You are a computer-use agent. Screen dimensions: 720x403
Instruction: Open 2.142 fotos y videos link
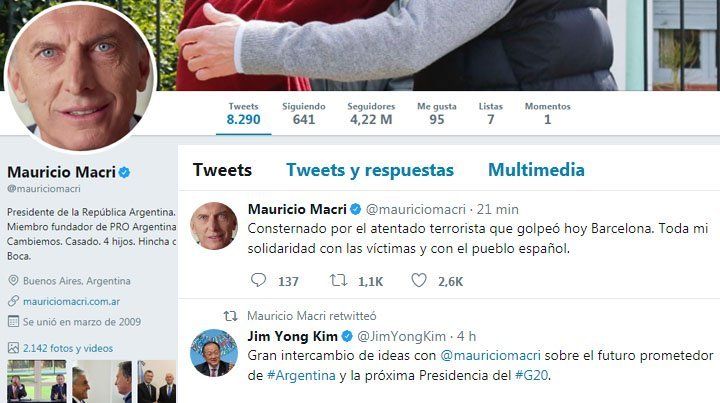click(68, 348)
